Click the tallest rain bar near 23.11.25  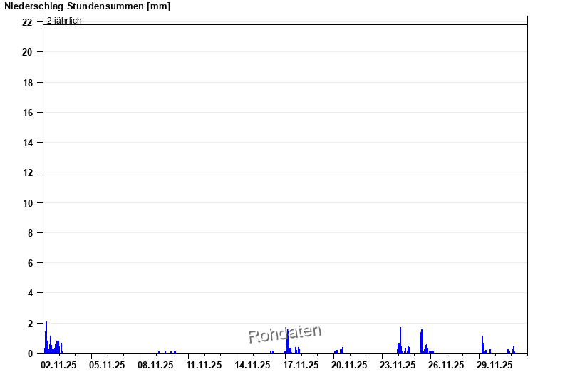tap(400, 339)
